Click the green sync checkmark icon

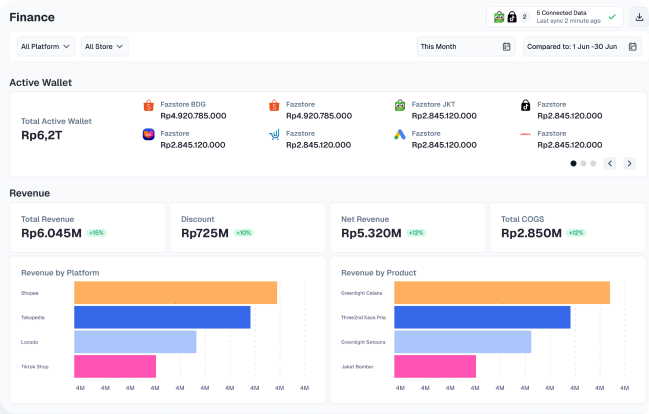(x=612, y=17)
